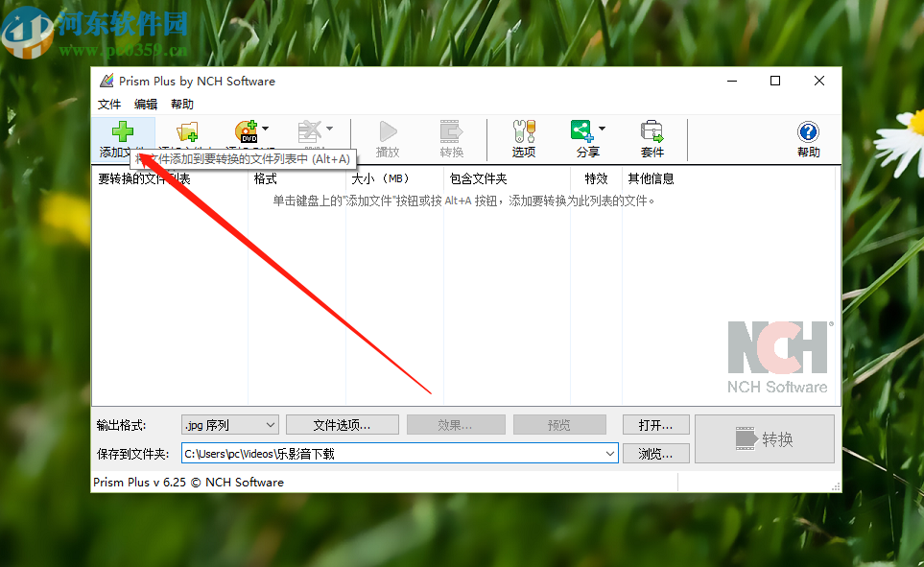
Task: Click the 格式 column header
Action: (265, 178)
